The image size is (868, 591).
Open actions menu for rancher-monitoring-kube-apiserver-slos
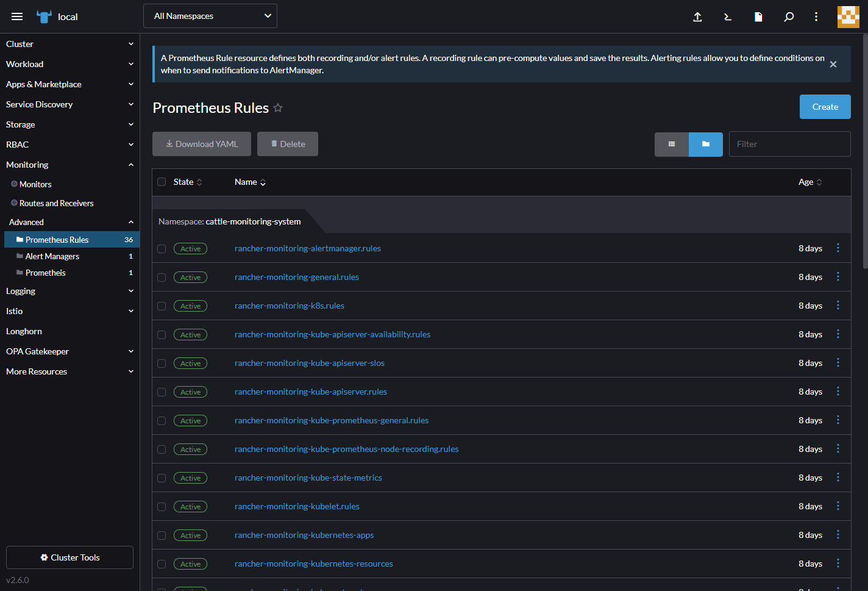click(x=838, y=362)
